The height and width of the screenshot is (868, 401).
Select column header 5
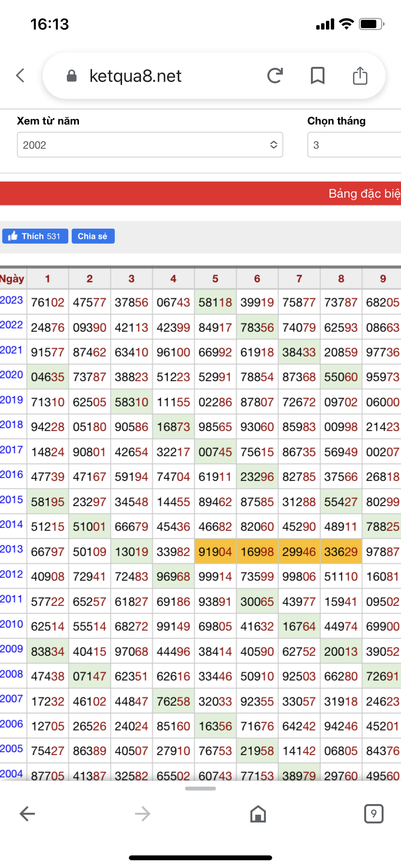click(216, 279)
